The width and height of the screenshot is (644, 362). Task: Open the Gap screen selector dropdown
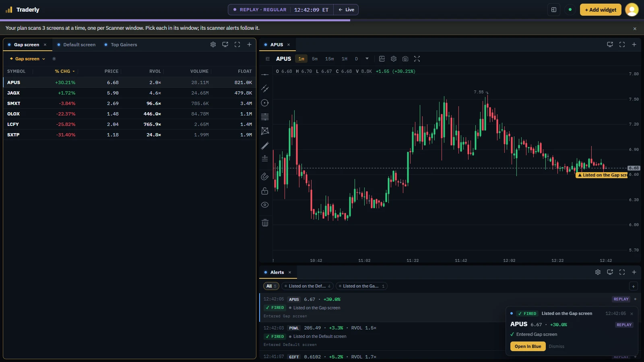click(28, 59)
